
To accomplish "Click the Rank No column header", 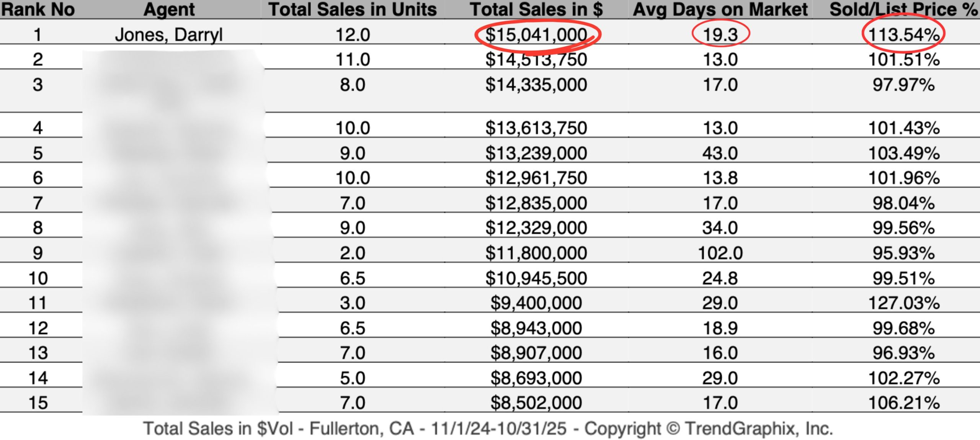I will 38,10.
